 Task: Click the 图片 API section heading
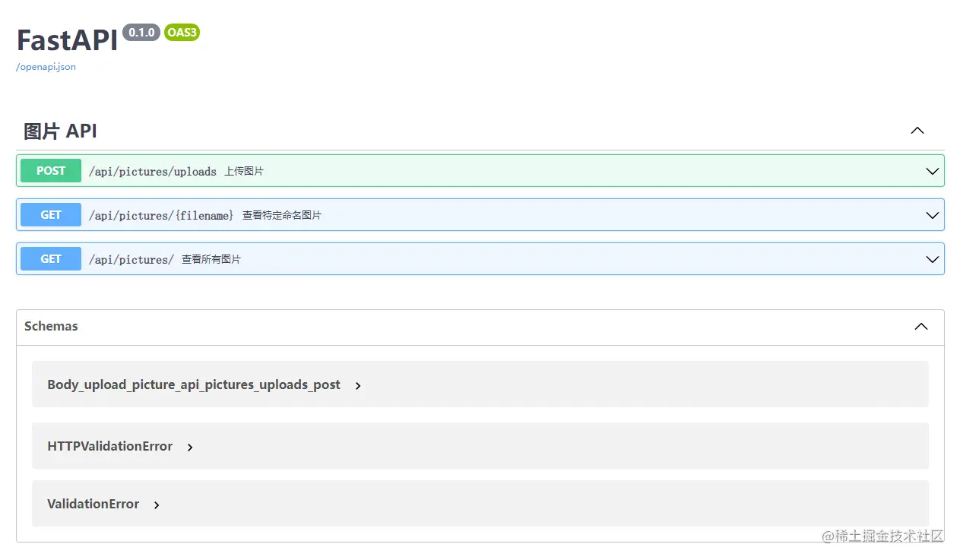coord(60,131)
